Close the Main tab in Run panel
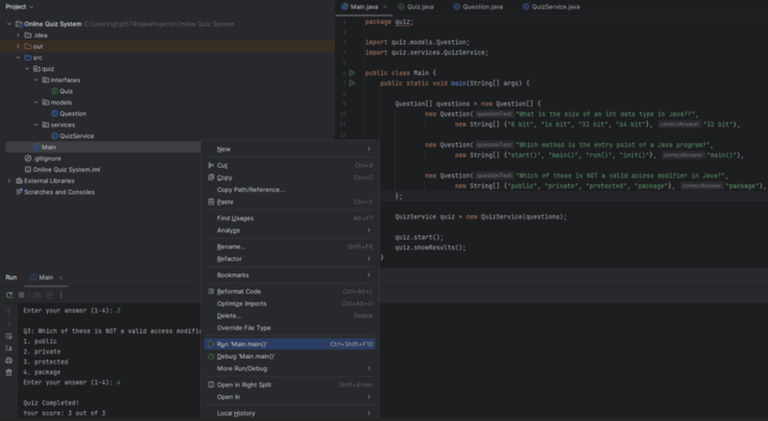This screenshot has height=421, width=768. [x=62, y=277]
